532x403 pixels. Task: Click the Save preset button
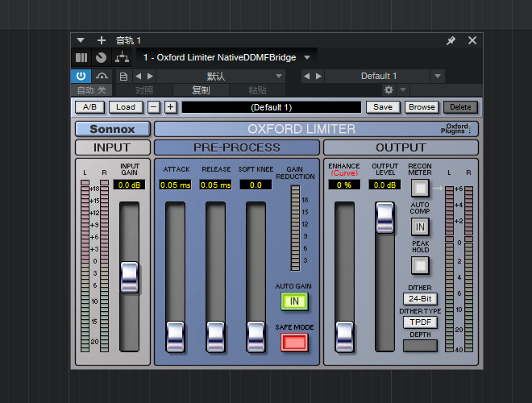[x=383, y=107]
